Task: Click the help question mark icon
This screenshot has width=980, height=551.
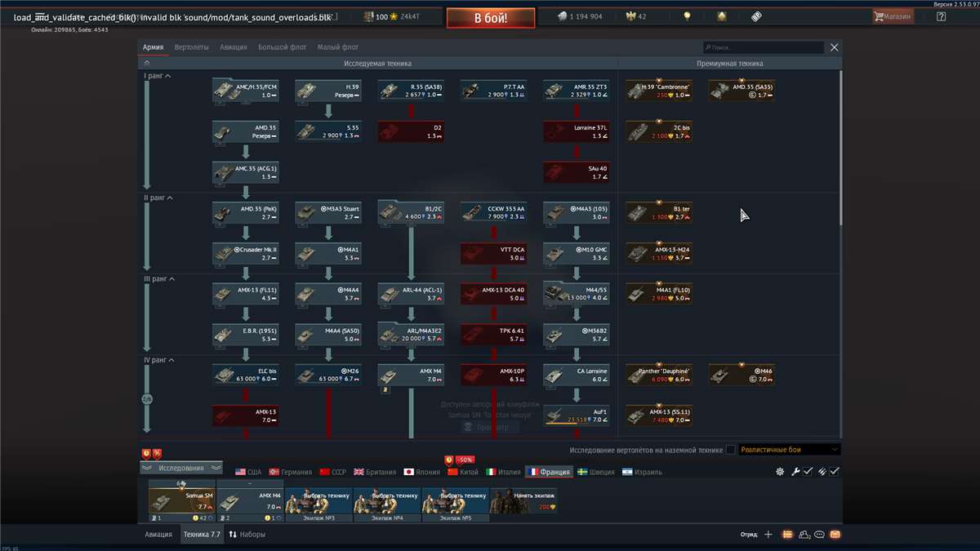Action: [941, 16]
